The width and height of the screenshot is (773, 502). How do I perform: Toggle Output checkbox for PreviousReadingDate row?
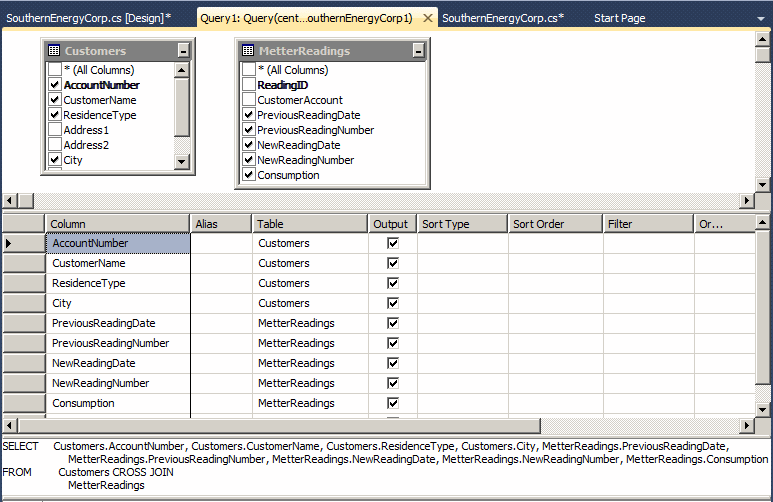click(x=393, y=323)
